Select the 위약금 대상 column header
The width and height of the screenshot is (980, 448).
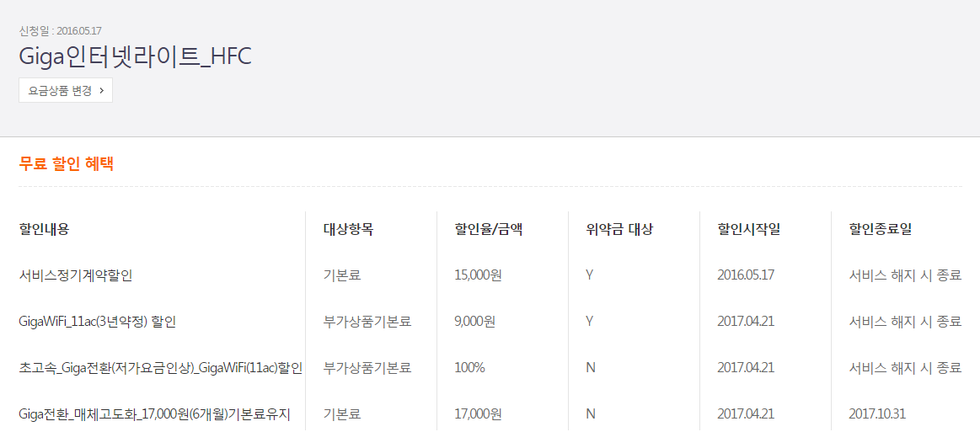point(619,229)
